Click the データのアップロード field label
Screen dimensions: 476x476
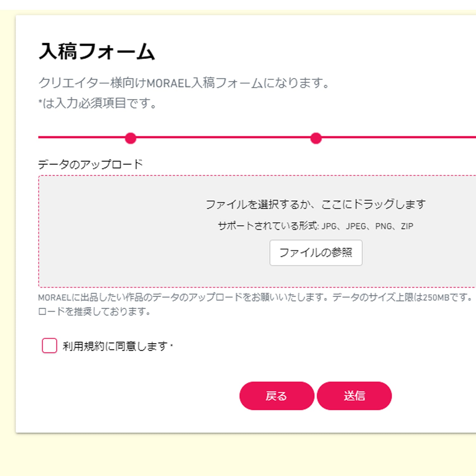click(x=90, y=164)
